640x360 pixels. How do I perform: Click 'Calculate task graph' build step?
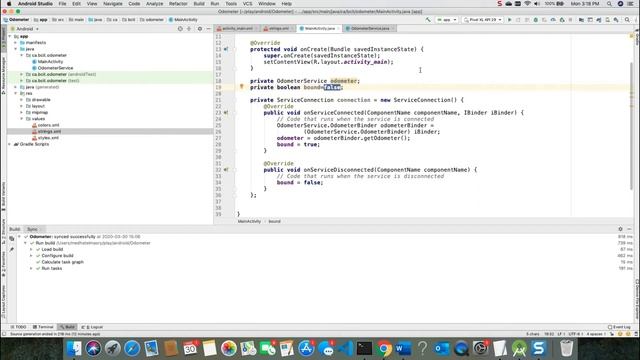62,262
